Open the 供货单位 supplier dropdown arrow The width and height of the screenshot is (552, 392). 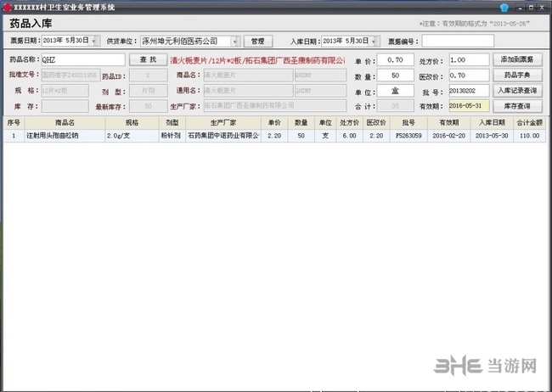click(235, 42)
